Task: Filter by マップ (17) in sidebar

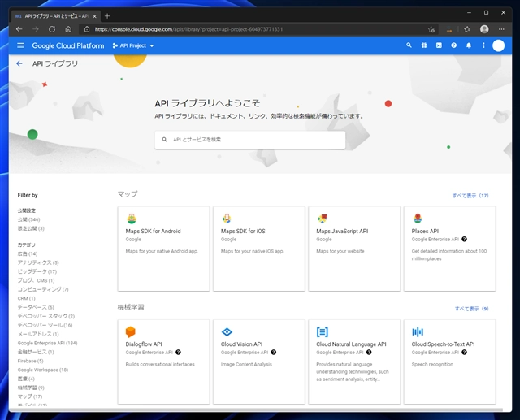Action: tap(30, 396)
